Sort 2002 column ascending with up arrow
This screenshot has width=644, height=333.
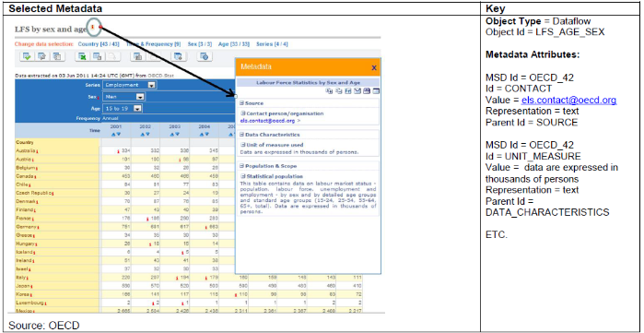tap(143, 134)
